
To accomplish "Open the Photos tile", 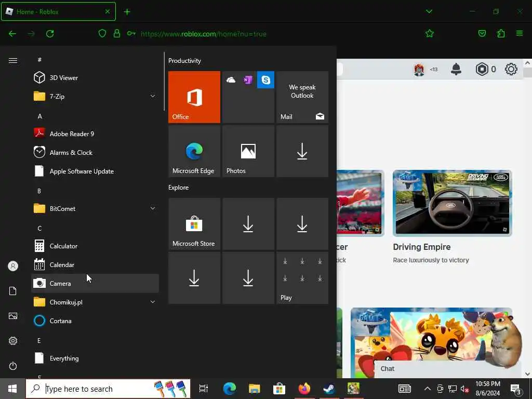I will tap(248, 151).
